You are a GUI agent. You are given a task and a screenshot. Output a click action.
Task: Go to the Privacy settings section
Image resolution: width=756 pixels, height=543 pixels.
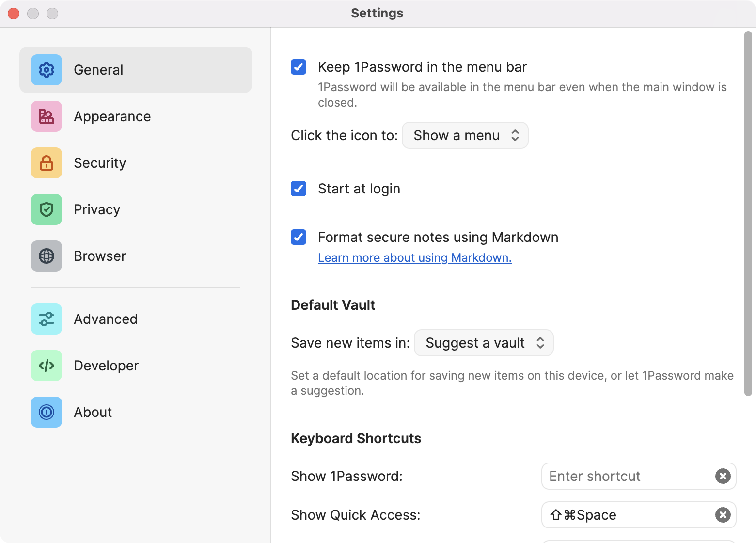click(x=97, y=209)
